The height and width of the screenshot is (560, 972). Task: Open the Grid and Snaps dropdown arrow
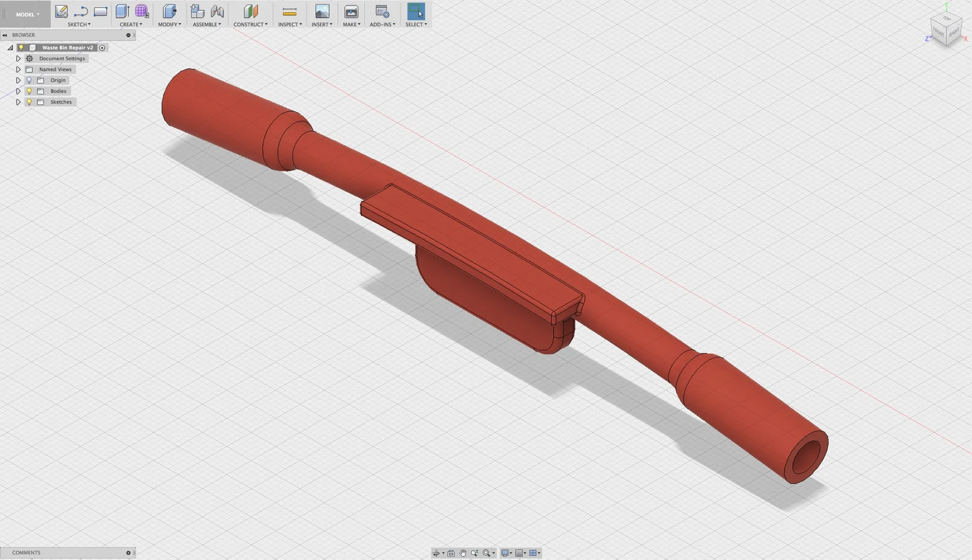525,553
